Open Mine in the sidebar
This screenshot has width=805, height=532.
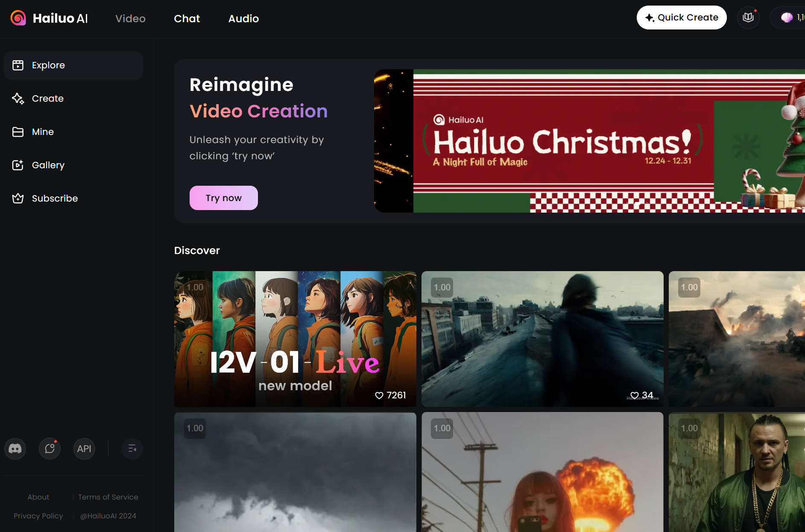(73, 132)
